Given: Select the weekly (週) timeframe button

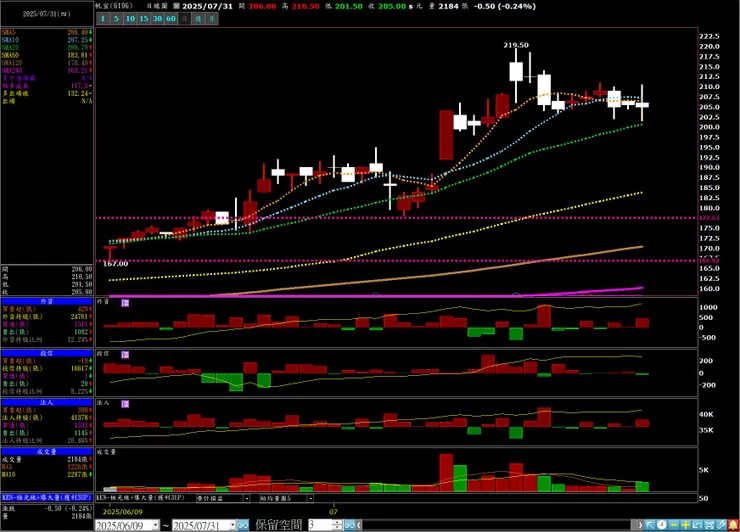Looking at the screenshot, I should click(198, 19).
